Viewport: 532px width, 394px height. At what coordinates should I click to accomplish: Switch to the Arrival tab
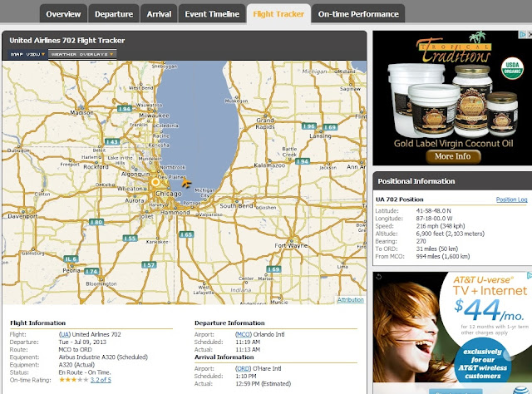(x=159, y=14)
